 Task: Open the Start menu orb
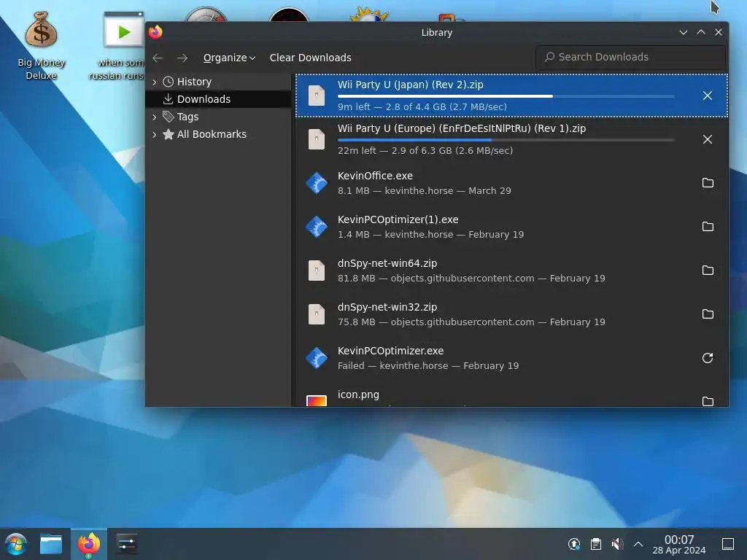click(16, 544)
